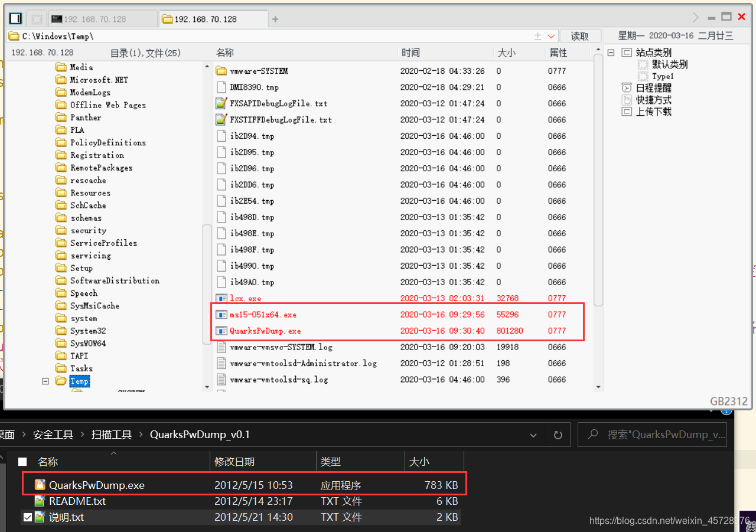Toggle the select-all checkbox in Explorer header

pos(22,462)
